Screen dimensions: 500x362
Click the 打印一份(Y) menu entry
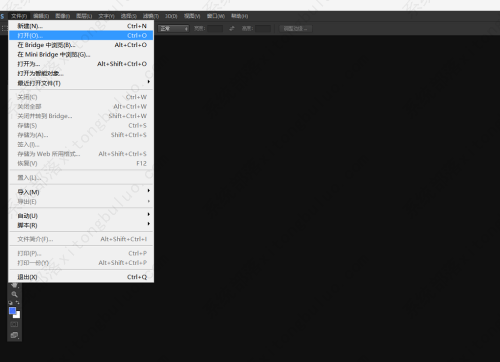81,263
